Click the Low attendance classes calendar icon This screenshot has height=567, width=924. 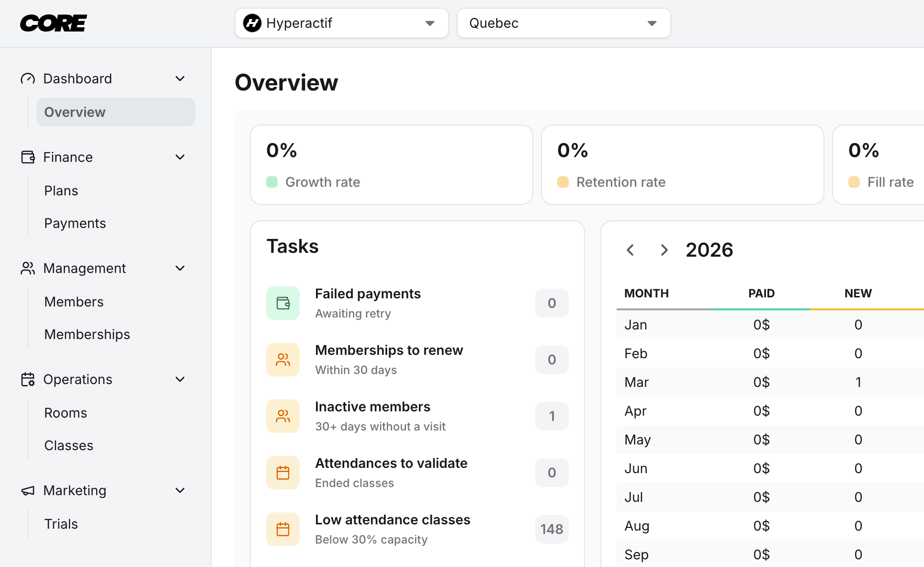[283, 529]
